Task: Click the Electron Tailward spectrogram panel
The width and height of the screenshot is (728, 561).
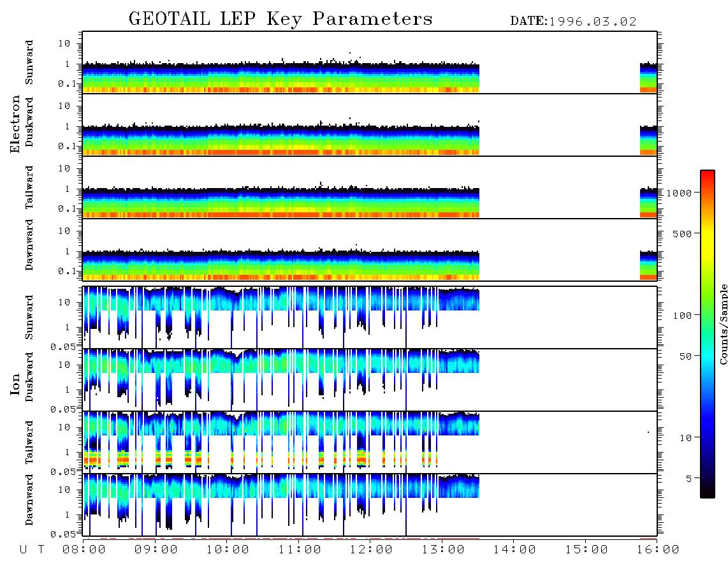Action: coord(370,187)
